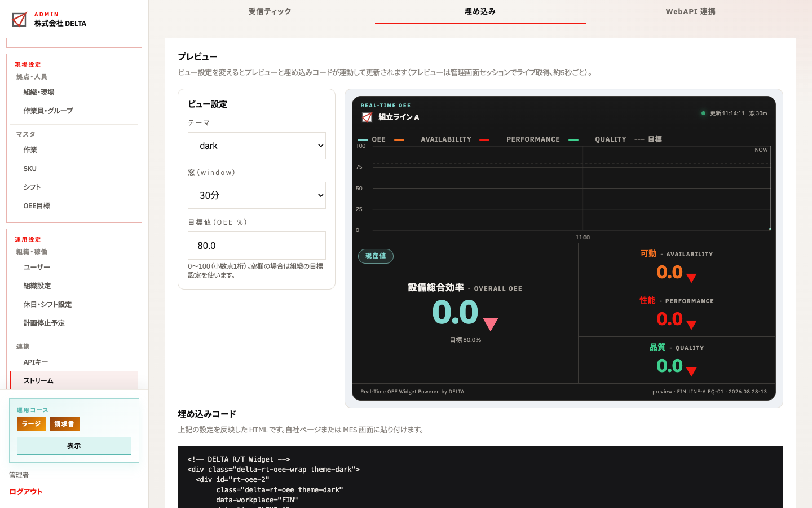Switch to the WebAPI 連携 tab
This screenshot has width=812, height=508.
pyautogui.click(x=691, y=11)
